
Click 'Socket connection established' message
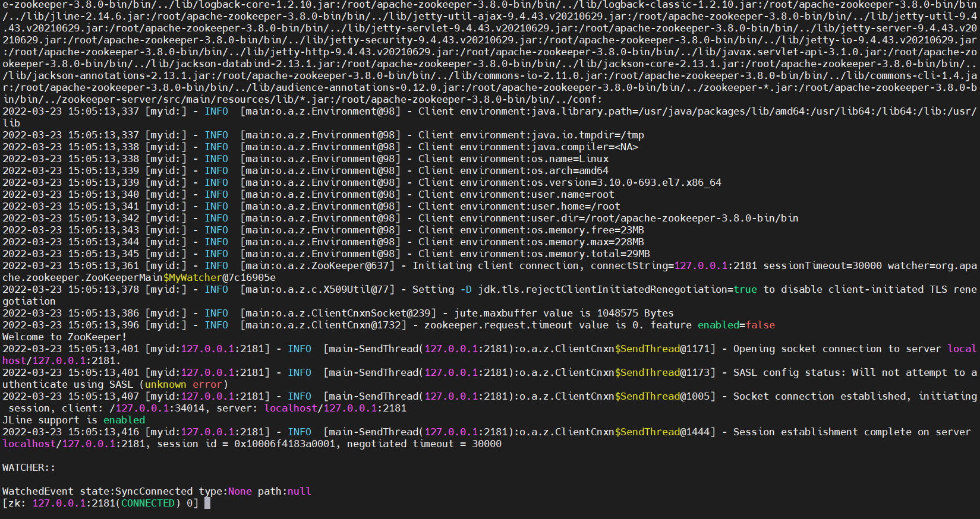click(x=820, y=396)
